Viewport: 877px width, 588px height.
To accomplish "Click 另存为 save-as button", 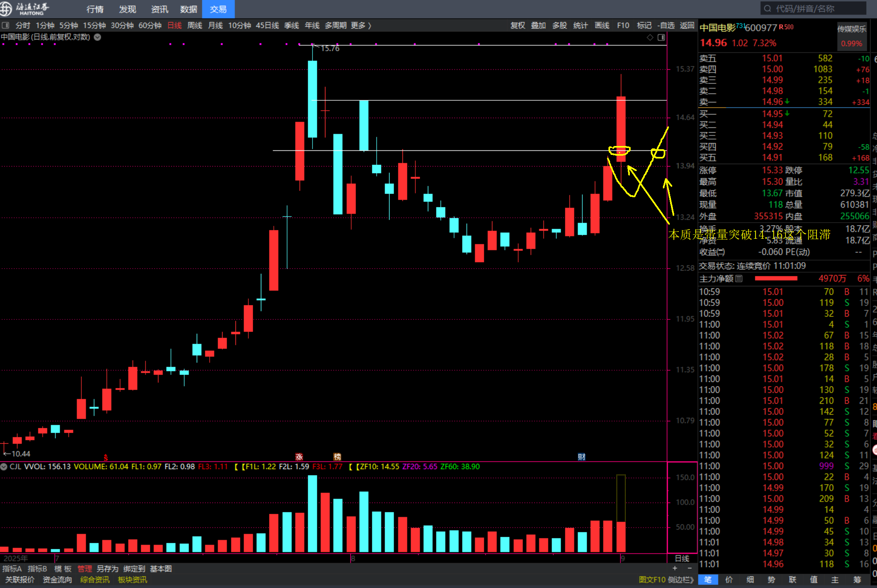I will [x=108, y=569].
